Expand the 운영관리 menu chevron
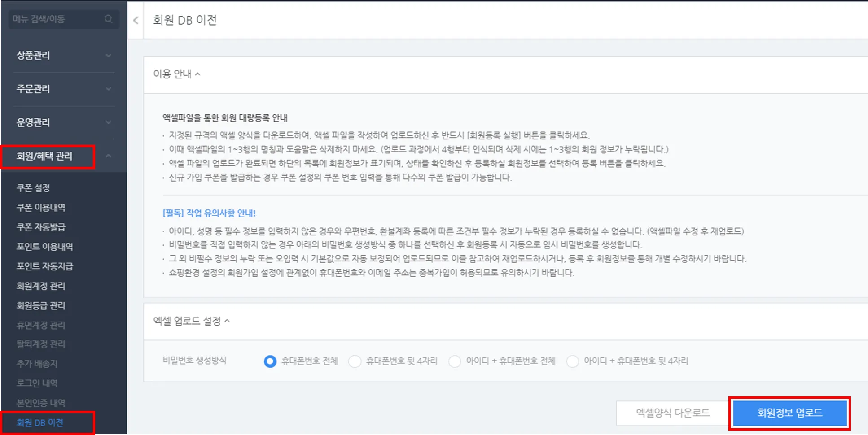The width and height of the screenshot is (868, 435). click(108, 122)
